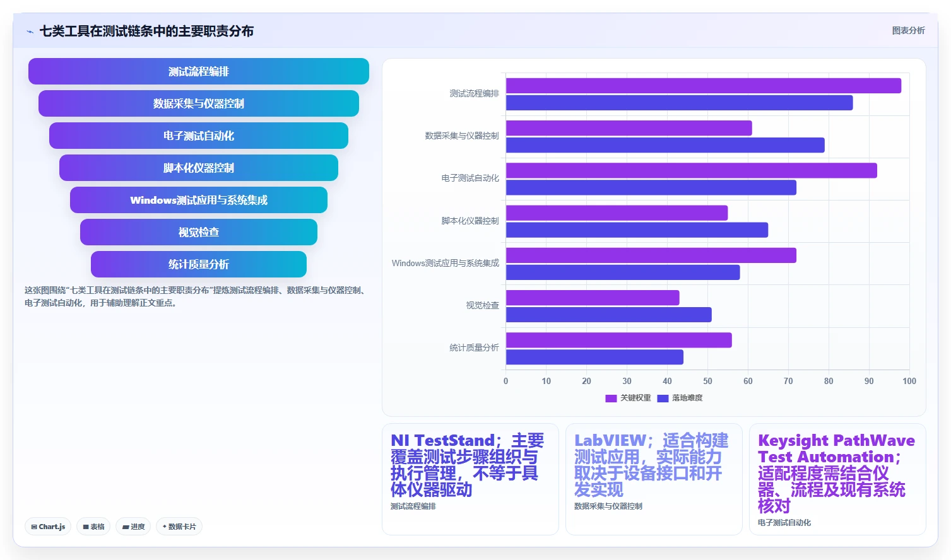The image size is (951, 560).
Task: Click the purple bar for 统计质量分析
Action: click(619, 340)
